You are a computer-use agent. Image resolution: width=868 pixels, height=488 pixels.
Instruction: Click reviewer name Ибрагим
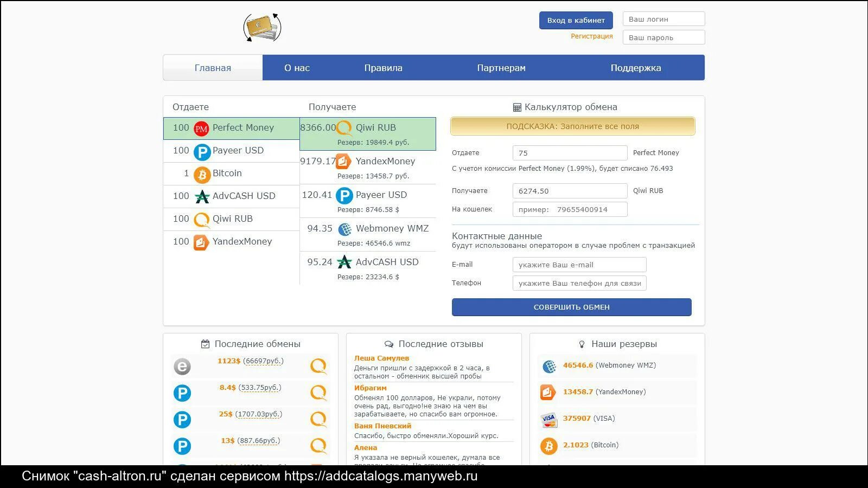point(370,388)
